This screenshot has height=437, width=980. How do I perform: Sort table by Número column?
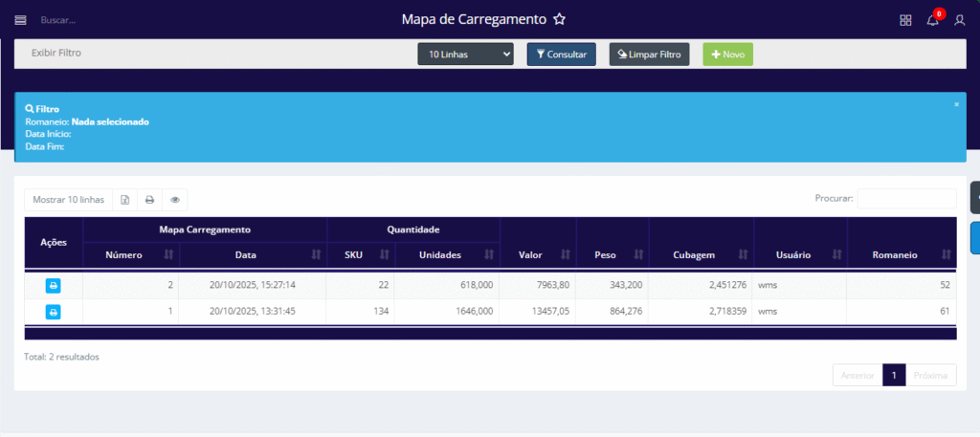click(131, 255)
